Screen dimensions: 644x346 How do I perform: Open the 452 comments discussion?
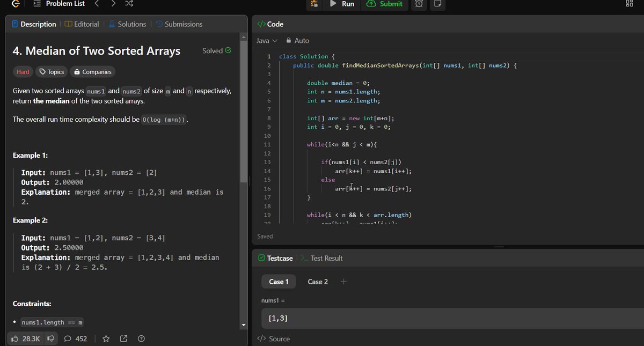pyautogui.click(x=76, y=338)
